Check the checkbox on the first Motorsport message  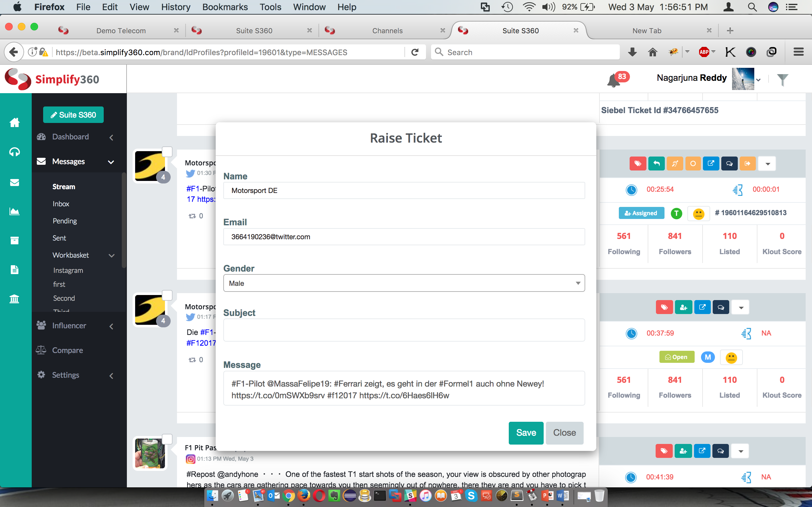[167, 151]
